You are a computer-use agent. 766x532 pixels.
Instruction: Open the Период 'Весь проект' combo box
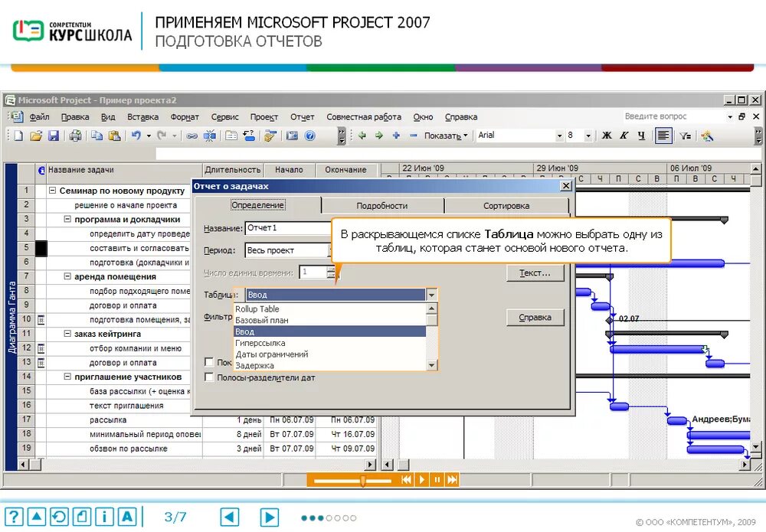[289, 250]
